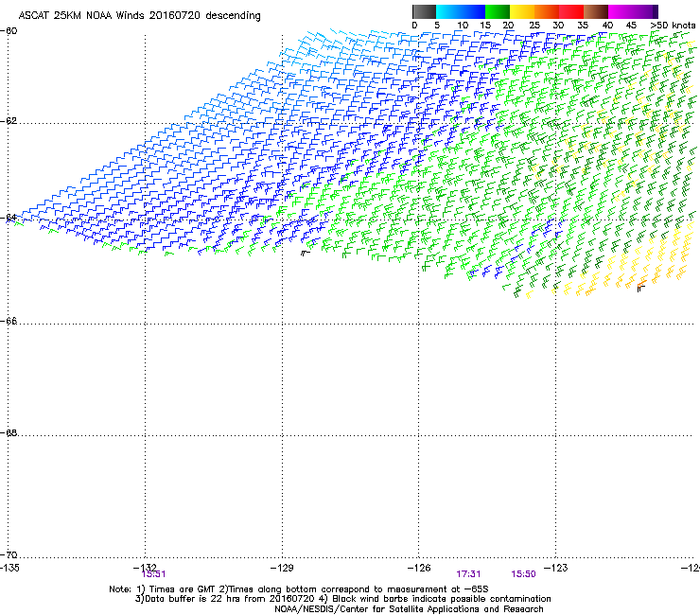Select the cyan 5-10 knots color swatch

click(x=448, y=11)
